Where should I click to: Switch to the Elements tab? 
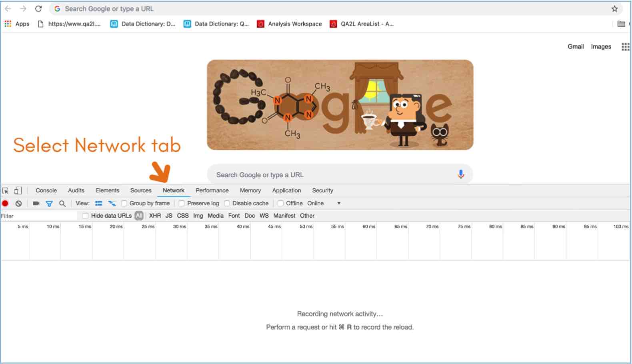(107, 191)
